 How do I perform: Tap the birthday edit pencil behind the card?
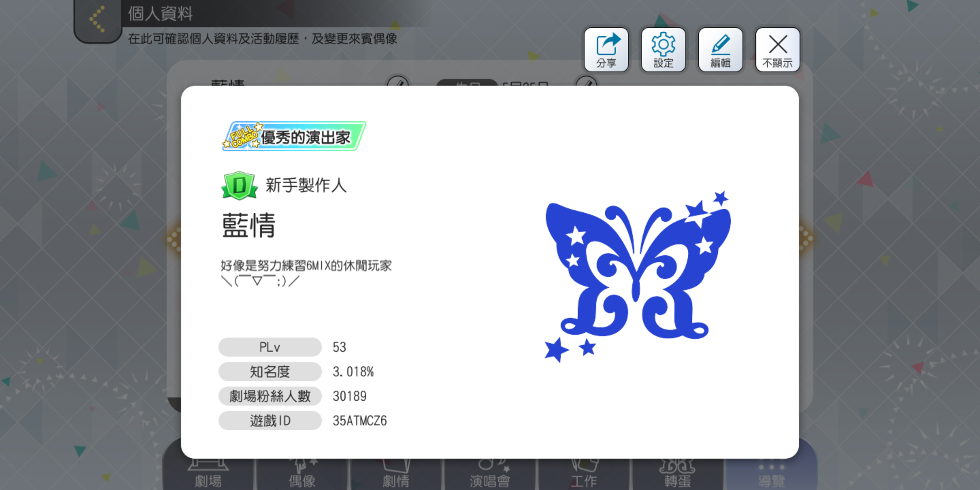(587, 81)
